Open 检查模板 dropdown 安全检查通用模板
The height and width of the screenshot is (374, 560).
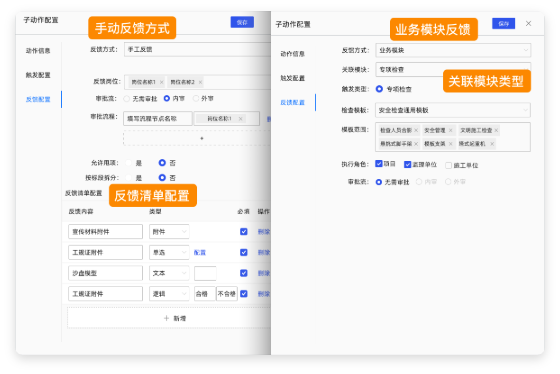point(452,110)
